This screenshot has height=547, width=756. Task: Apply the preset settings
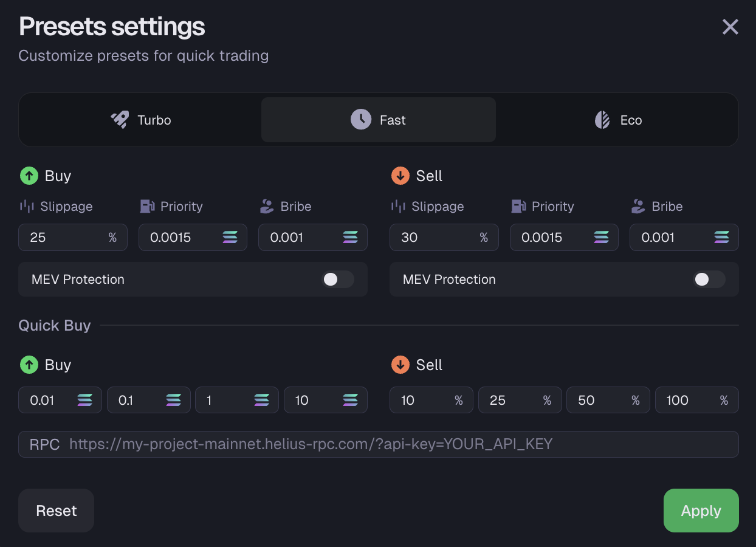tap(701, 511)
